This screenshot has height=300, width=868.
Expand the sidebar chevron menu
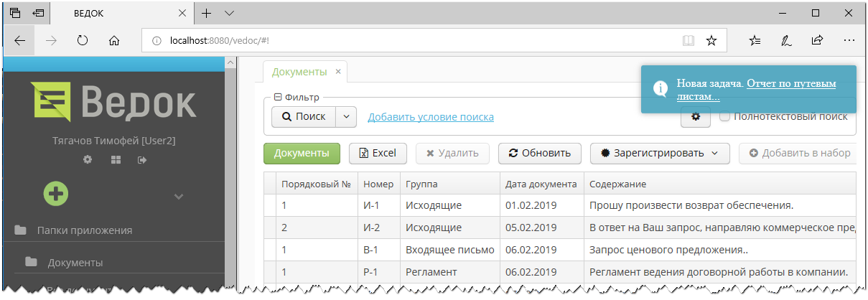click(179, 196)
